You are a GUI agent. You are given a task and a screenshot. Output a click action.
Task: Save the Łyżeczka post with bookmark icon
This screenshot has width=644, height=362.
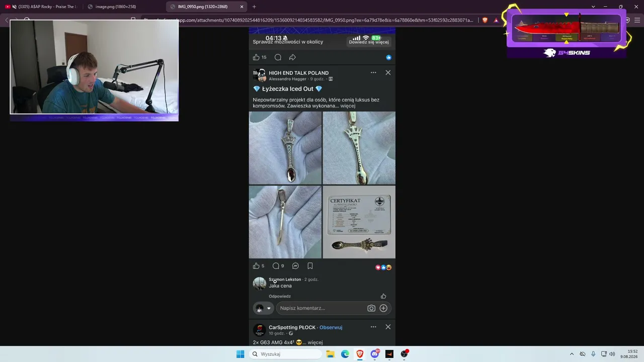click(x=310, y=266)
